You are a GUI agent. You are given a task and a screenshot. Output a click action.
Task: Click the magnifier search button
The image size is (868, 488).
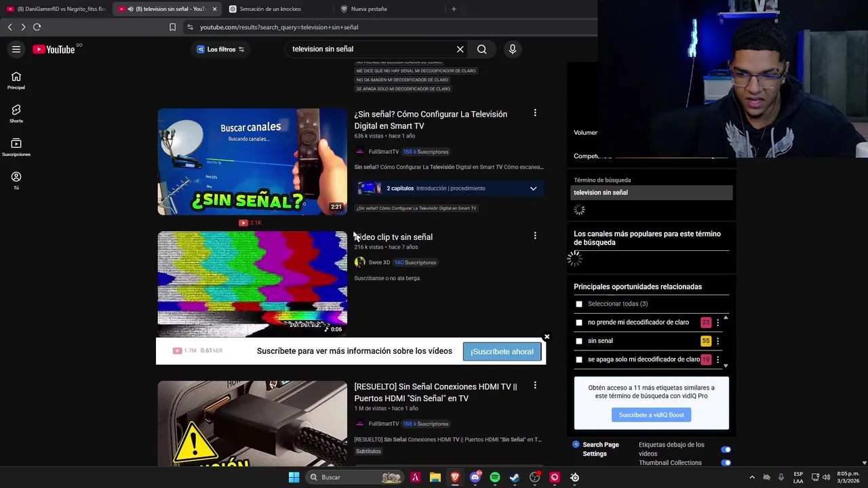pyautogui.click(x=481, y=49)
